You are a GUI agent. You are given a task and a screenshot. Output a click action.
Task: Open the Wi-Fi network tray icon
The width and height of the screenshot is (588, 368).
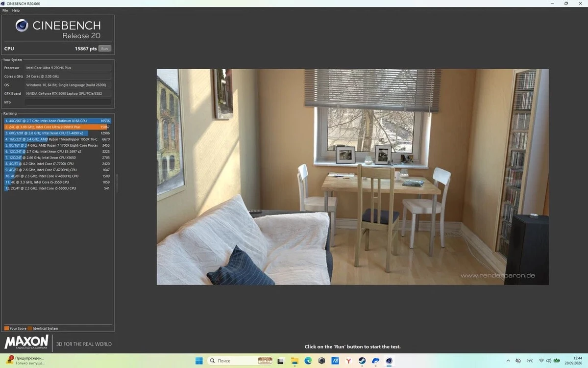tap(542, 361)
